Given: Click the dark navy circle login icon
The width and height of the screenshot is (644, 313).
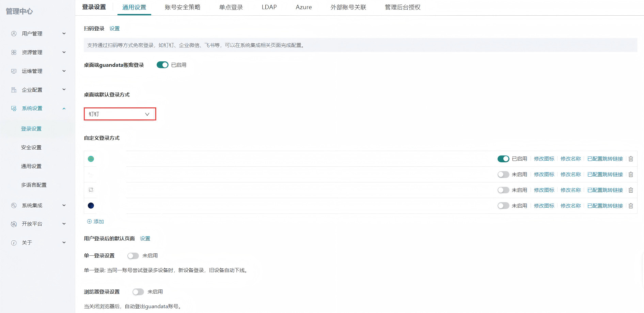Looking at the screenshot, I should click(x=91, y=206).
